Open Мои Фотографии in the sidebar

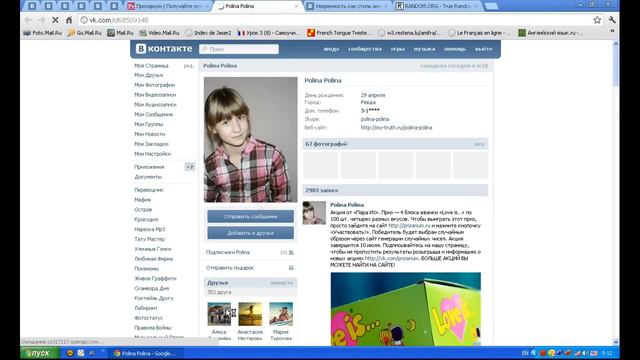pyautogui.click(x=155, y=85)
